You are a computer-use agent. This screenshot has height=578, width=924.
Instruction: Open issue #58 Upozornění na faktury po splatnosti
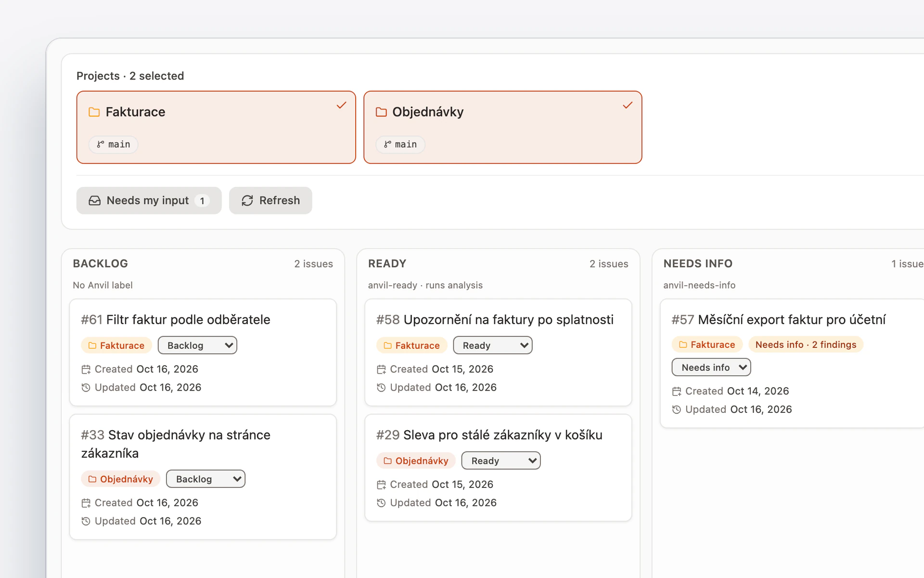click(495, 320)
